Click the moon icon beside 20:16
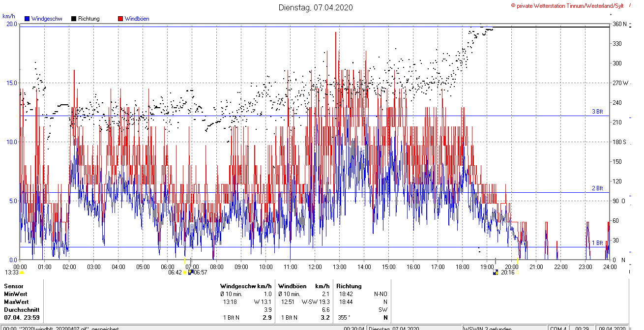 click(496, 272)
